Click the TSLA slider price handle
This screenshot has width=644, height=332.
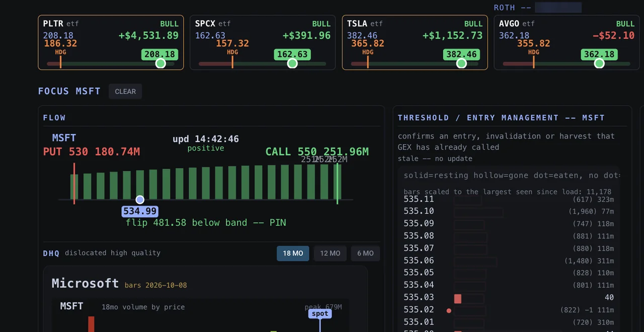point(461,63)
